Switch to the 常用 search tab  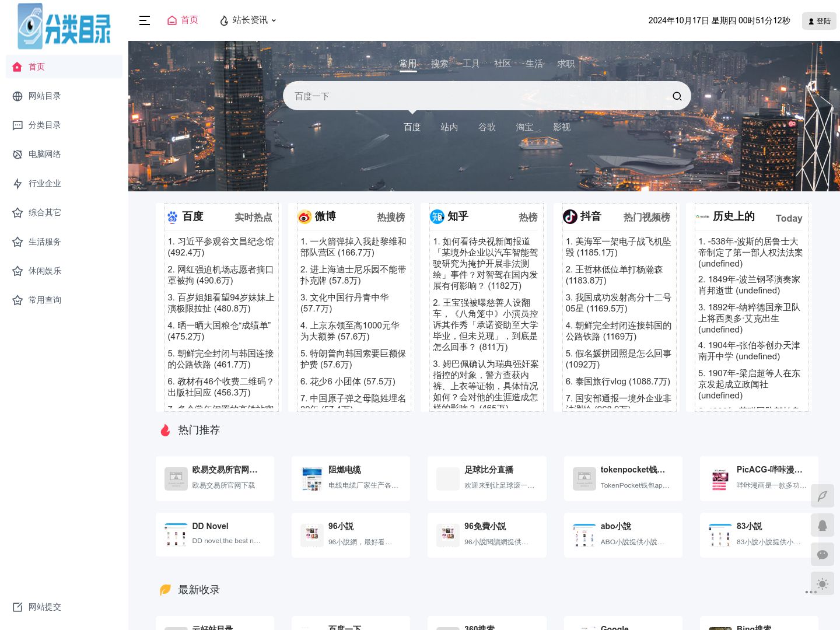pos(408,64)
